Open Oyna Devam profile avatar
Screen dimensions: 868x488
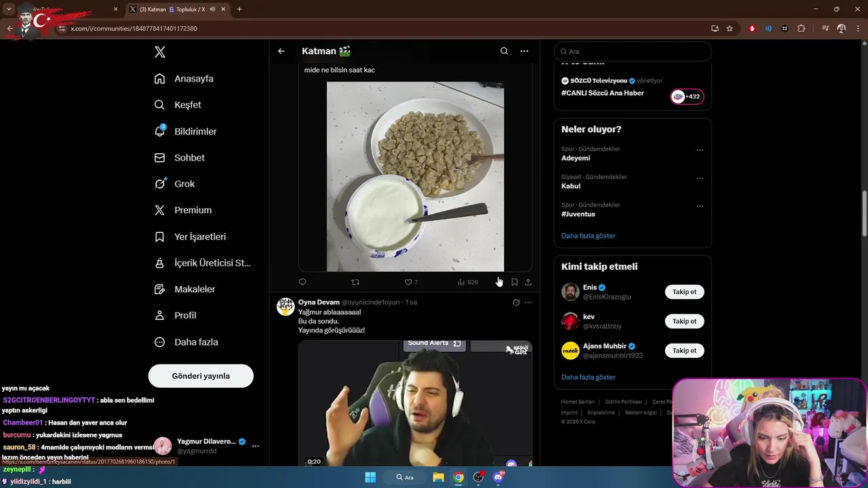tap(285, 307)
